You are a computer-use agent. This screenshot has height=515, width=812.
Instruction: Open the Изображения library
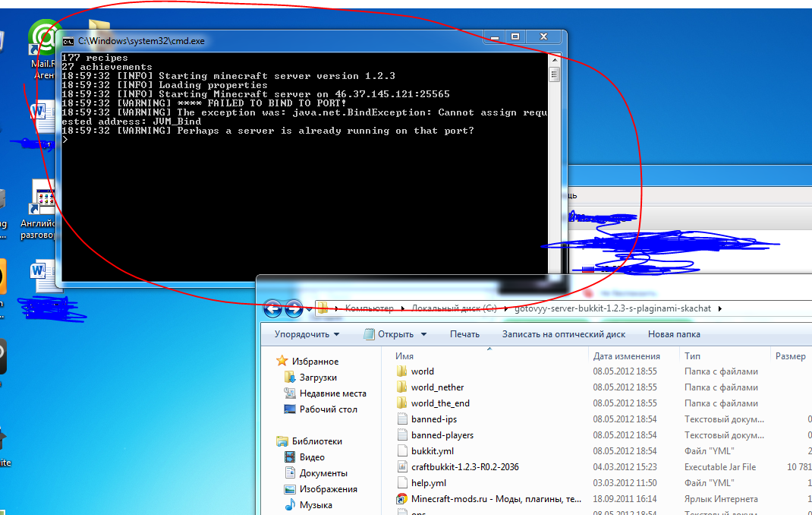point(329,489)
